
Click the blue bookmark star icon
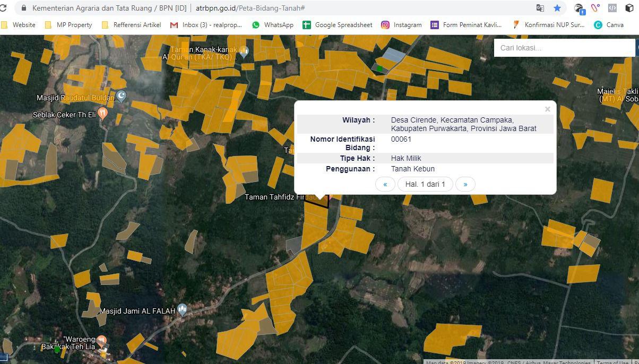[557, 8]
